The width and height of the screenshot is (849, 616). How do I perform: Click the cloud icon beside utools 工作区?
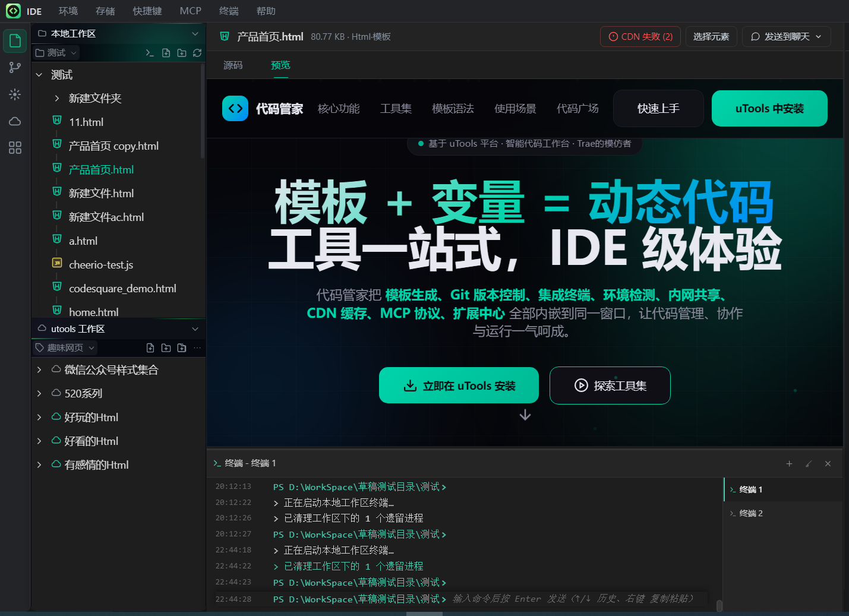coord(42,328)
